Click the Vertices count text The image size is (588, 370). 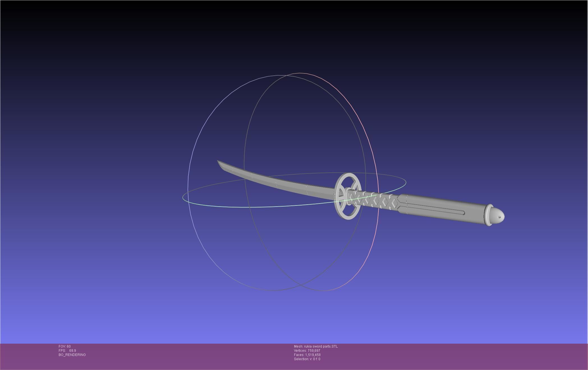tap(307, 351)
